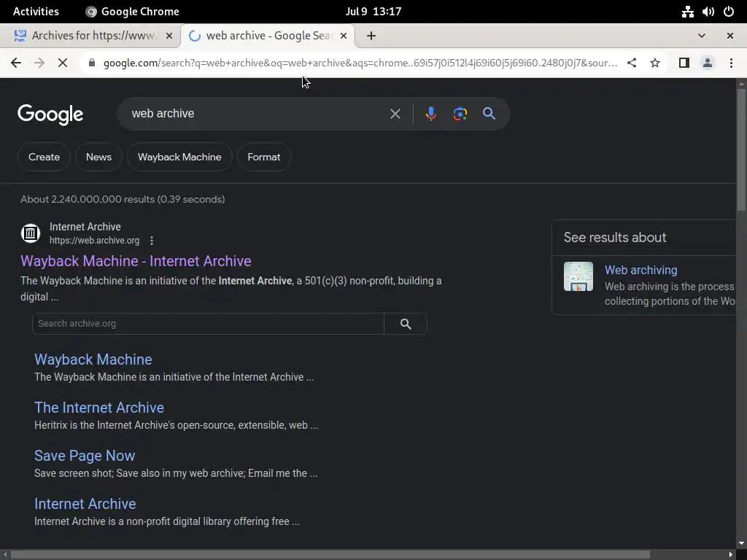Click in the 'Search archive.org' field
This screenshot has height=560, width=747.
[x=208, y=324]
